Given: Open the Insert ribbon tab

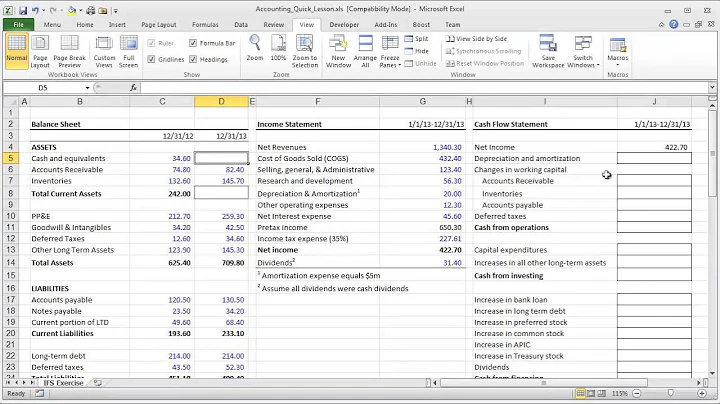Looking at the screenshot, I should pyautogui.click(x=117, y=25).
